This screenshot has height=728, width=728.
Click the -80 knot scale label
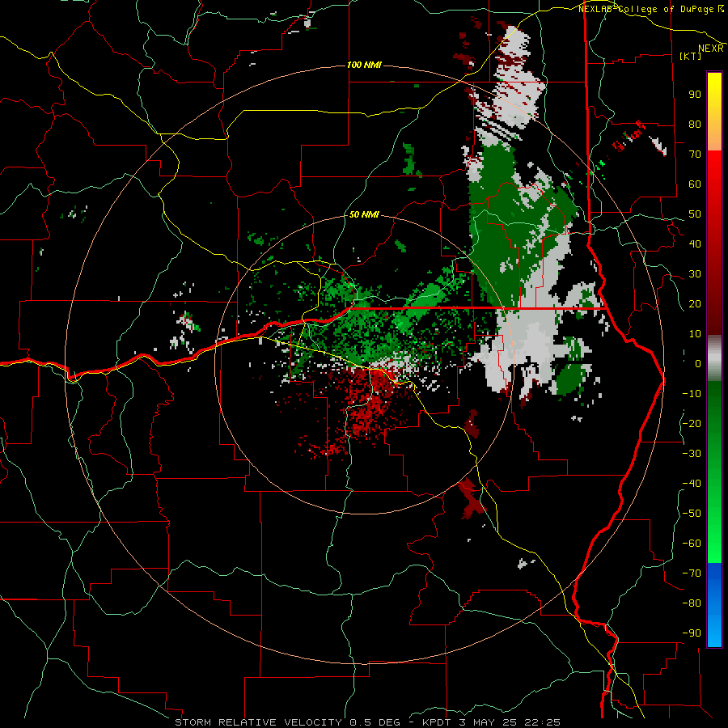(x=692, y=603)
